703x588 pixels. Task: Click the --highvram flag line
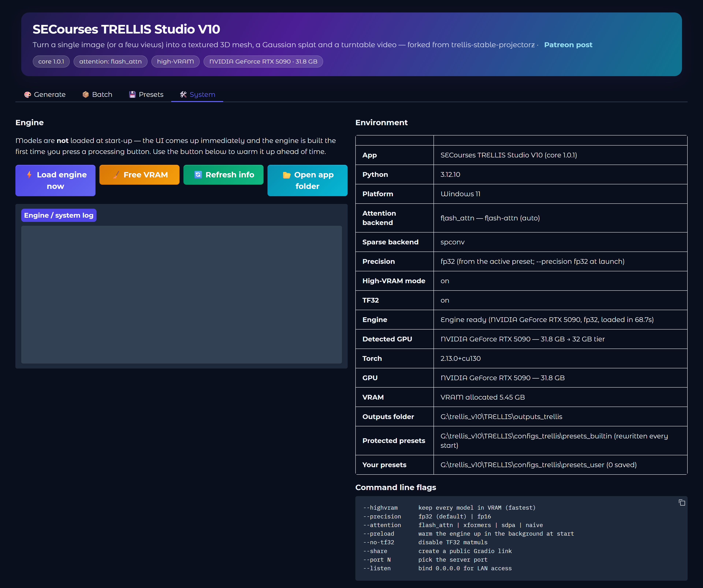[x=449, y=508]
